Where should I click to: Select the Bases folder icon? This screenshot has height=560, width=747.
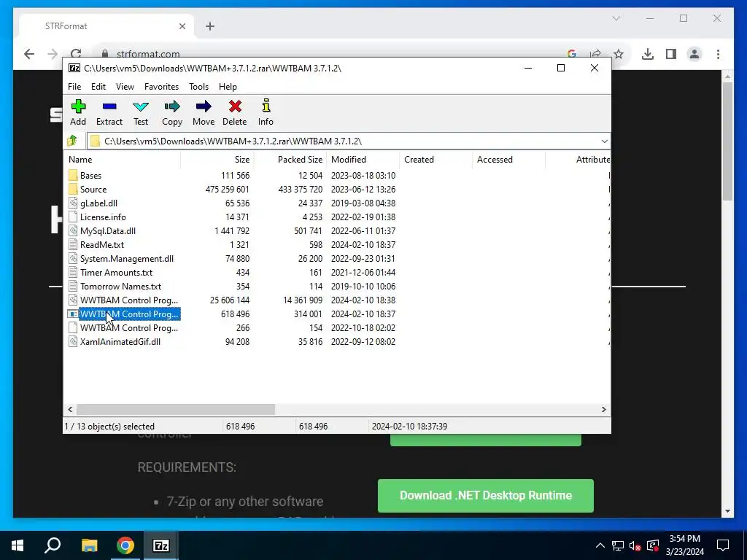pyautogui.click(x=73, y=175)
